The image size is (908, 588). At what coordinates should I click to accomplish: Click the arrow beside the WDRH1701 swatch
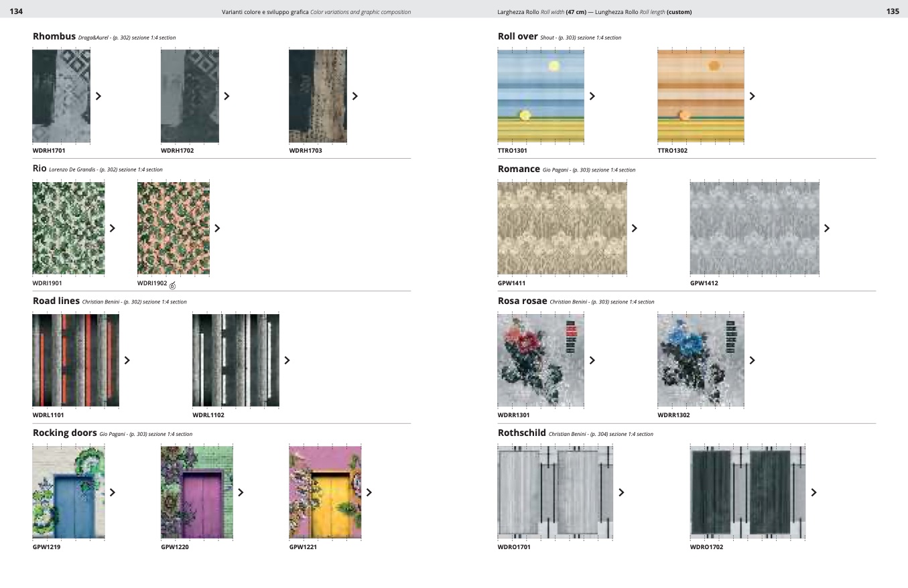click(99, 96)
